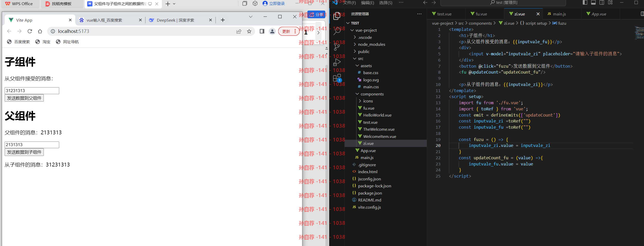Click the WPS multi-window icon
The height and width of the screenshot is (246, 644).
coord(245,3)
